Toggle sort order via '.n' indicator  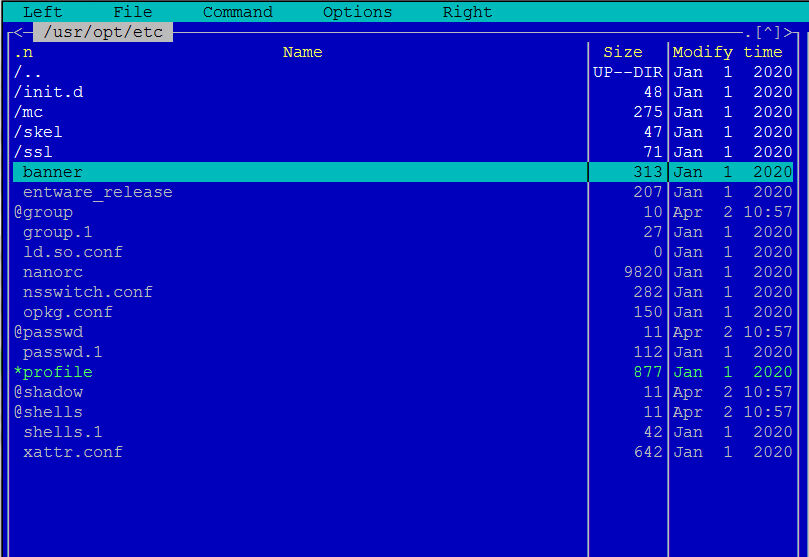tap(23, 52)
